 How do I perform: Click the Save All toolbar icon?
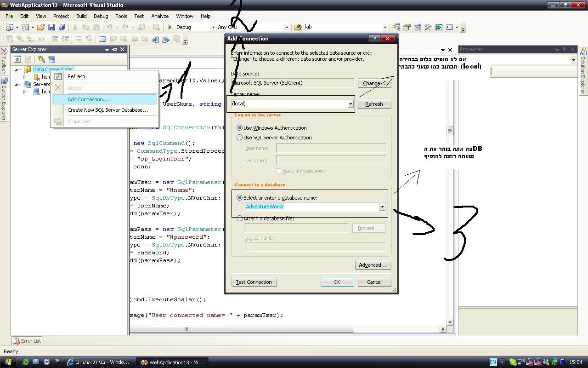click(62, 27)
